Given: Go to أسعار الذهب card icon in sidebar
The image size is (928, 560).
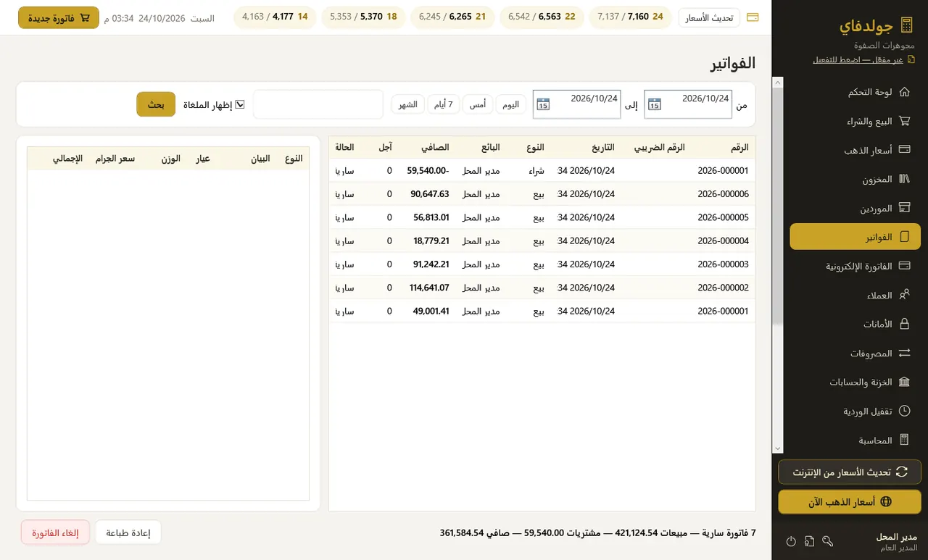Looking at the screenshot, I should [x=904, y=150].
